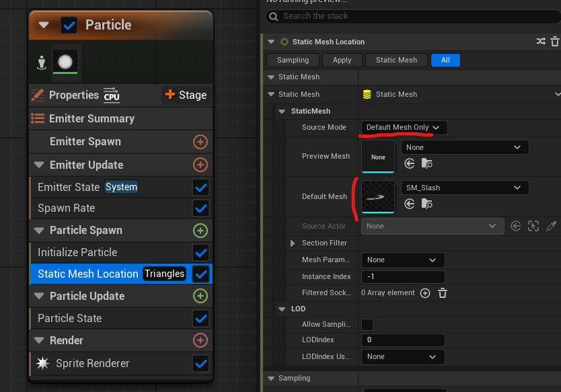Screen dimensions: 561x392
Task: Add a new renderer via Render plus icon
Action: tap(200, 340)
